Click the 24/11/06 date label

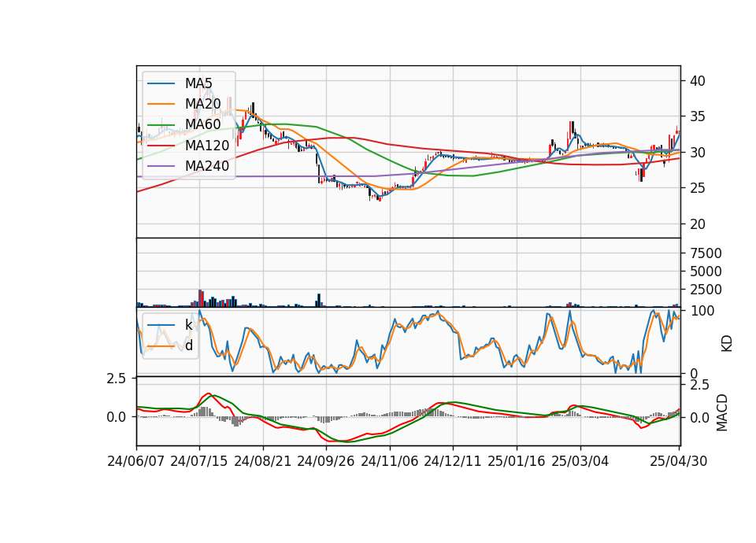[390, 461]
